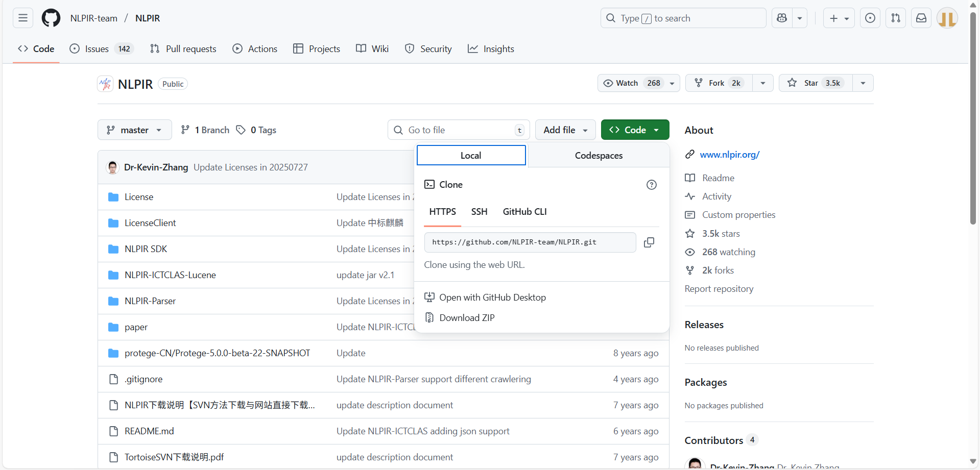Open the Issues tab
Screen dimensions: 980x470
(x=102, y=49)
